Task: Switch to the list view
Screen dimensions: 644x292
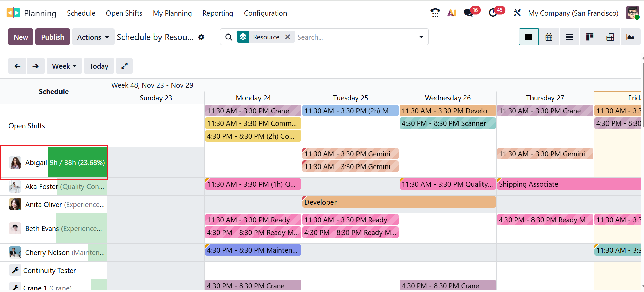Action: coord(569,37)
